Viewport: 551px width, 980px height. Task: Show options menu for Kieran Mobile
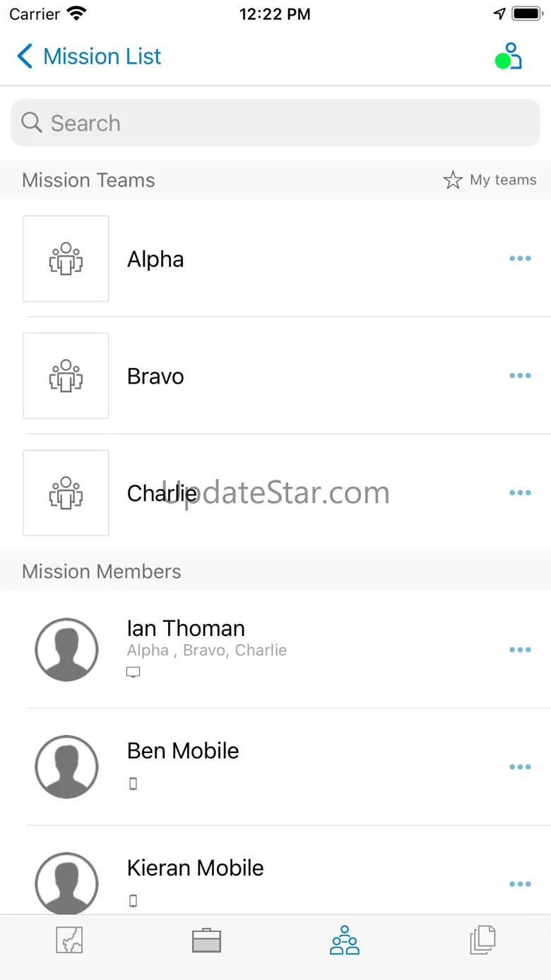[520, 884]
